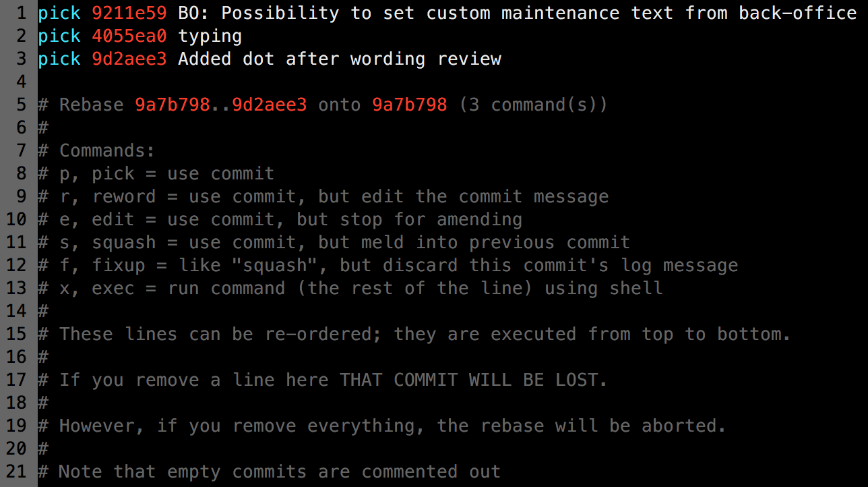This screenshot has height=487, width=868.
Task: Select commit hash 4055ea0
Action: pyautogui.click(x=129, y=36)
